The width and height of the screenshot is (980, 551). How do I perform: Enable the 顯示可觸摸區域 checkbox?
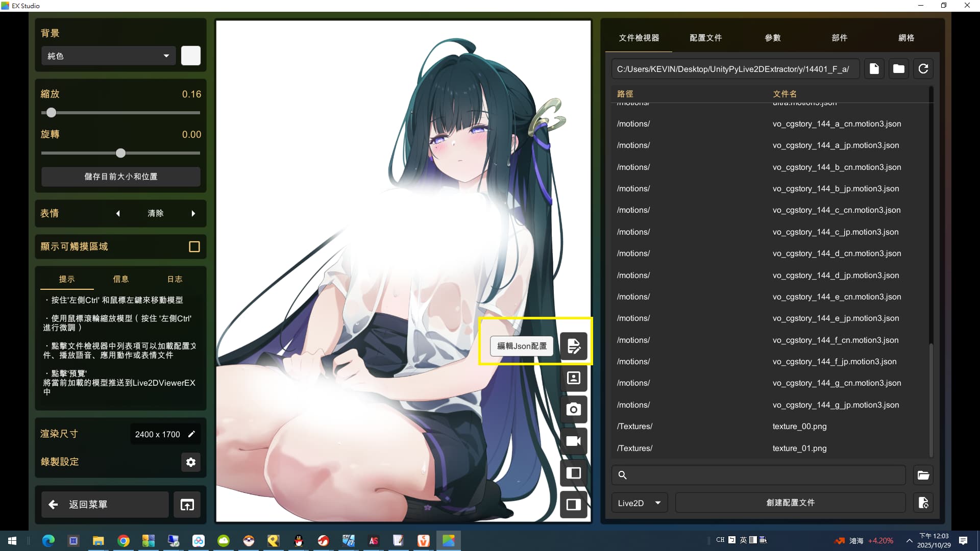[x=194, y=247]
